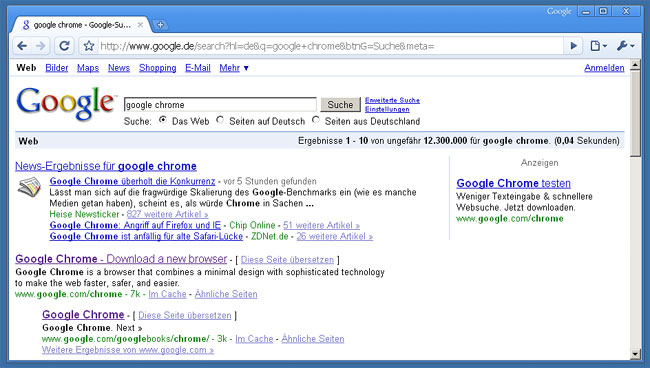Minimize the Chrome window

tap(586, 12)
